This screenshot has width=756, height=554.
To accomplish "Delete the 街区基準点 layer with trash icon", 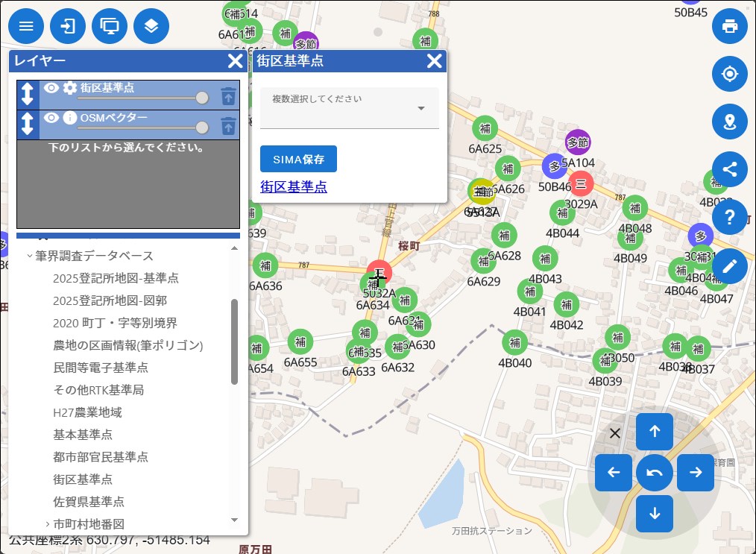I will coord(228,95).
